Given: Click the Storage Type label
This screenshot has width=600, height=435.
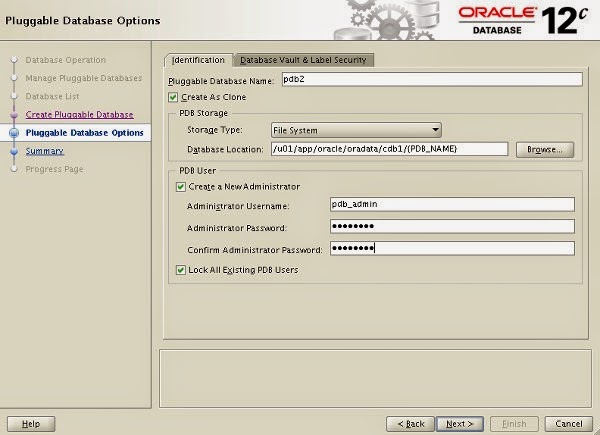Looking at the screenshot, I should coord(215,130).
